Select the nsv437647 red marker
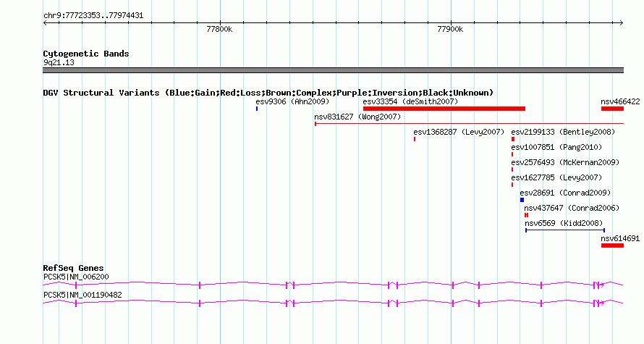This screenshot has height=344, width=644. [x=526, y=215]
